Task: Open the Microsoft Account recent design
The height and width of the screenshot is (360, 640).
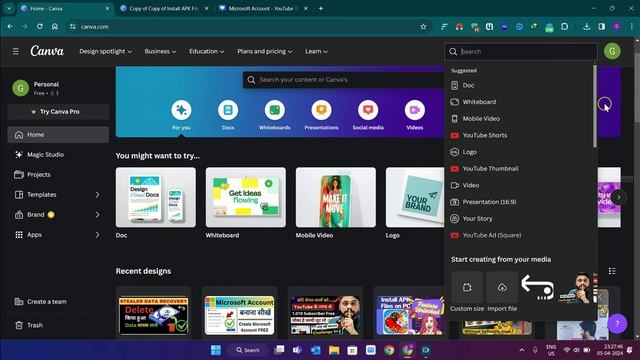Action: pos(239,315)
